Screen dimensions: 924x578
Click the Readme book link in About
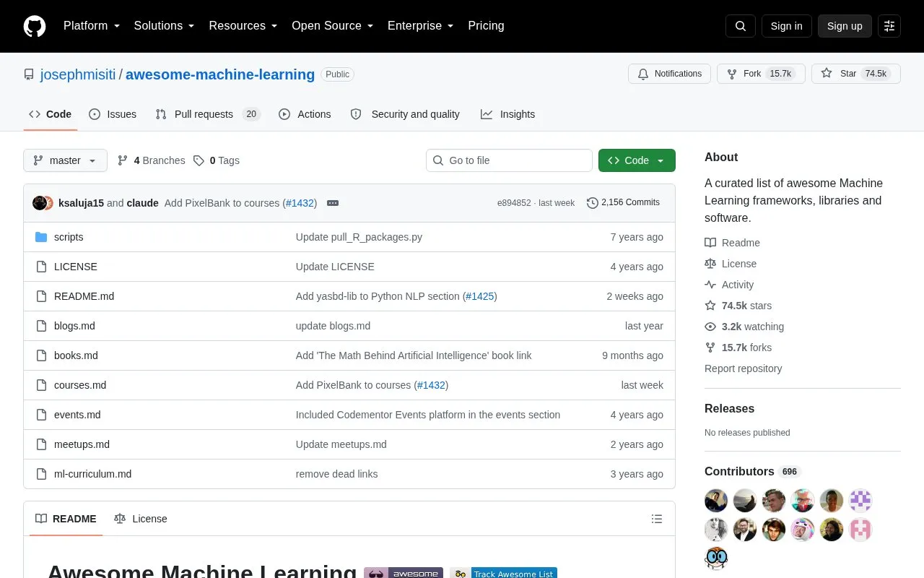click(x=733, y=243)
